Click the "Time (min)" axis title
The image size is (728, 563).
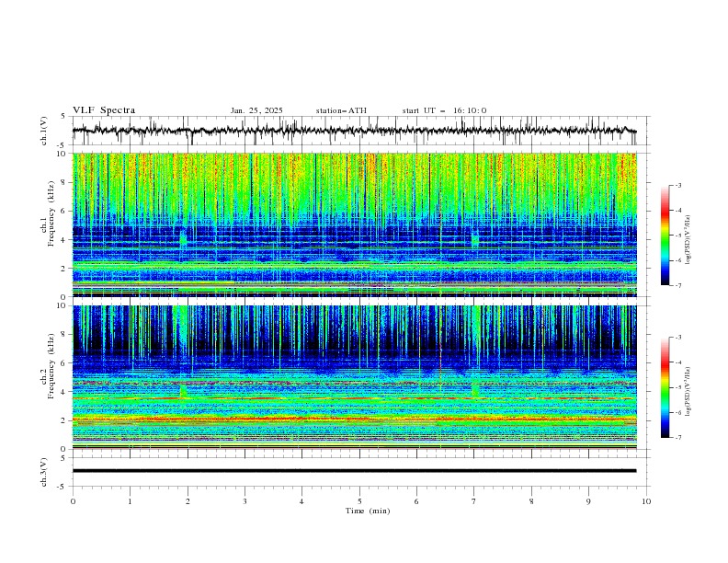[368, 511]
